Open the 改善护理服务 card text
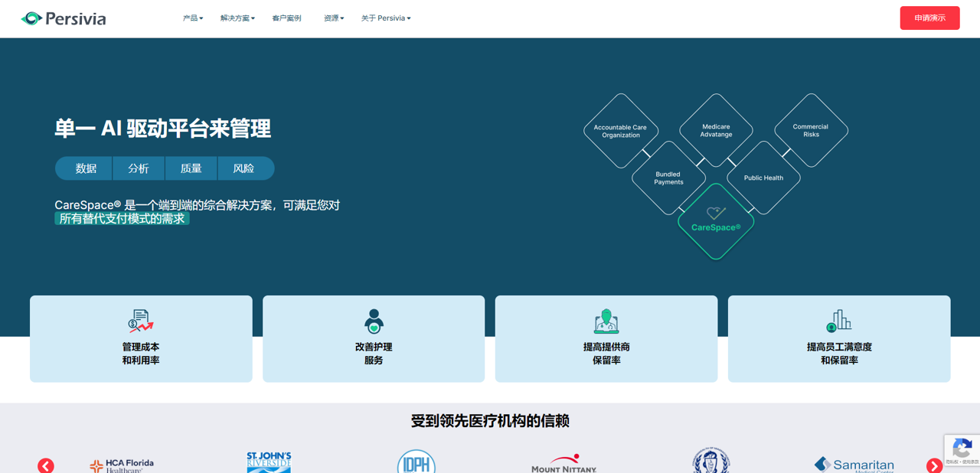Viewport: 980px width, 473px height. [x=374, y=354]
